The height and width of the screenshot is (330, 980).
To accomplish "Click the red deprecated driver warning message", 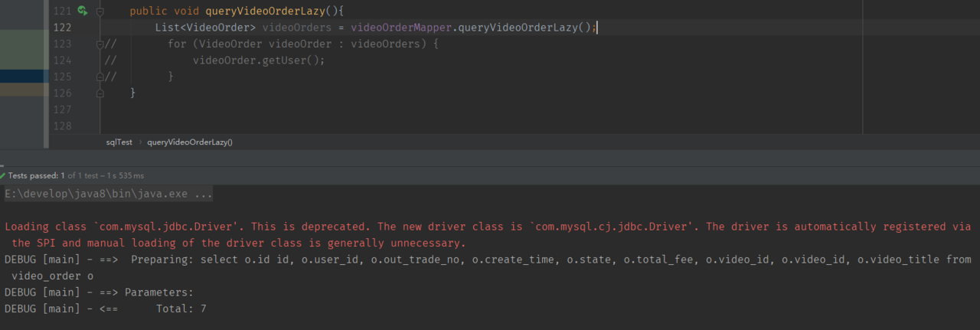I will 488,235.
